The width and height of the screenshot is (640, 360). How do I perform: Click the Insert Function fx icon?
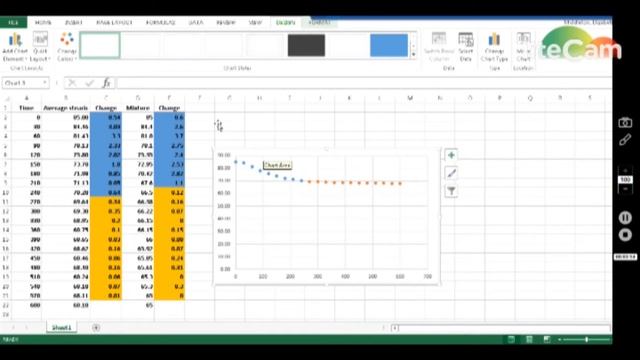[x=107, y=83]
